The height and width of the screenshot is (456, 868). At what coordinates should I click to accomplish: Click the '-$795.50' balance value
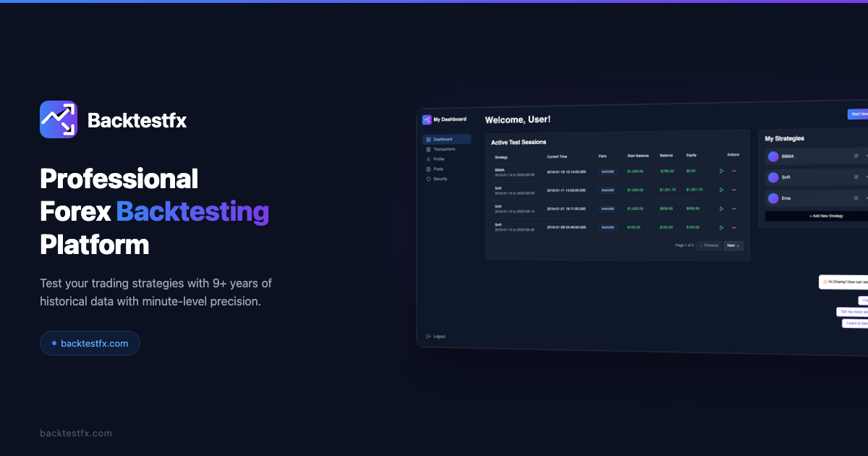click(667, 171)
